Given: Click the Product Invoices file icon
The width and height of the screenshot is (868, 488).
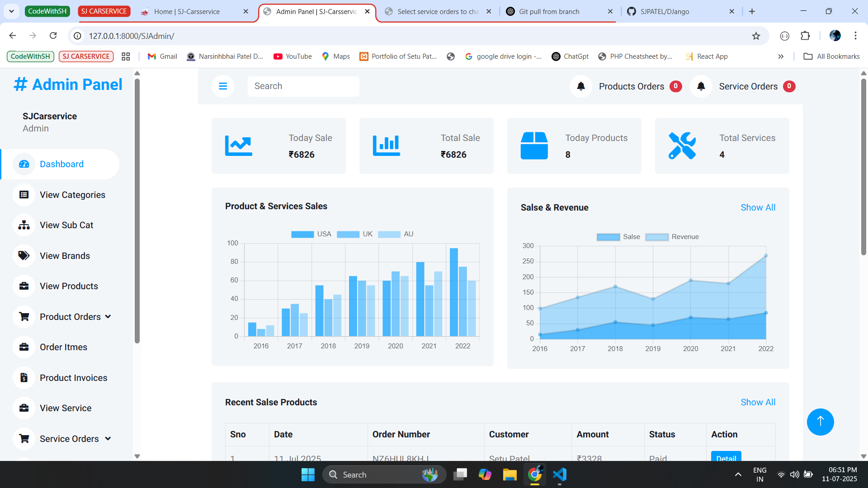Looking at the screenshot, I should pos(24,378).
